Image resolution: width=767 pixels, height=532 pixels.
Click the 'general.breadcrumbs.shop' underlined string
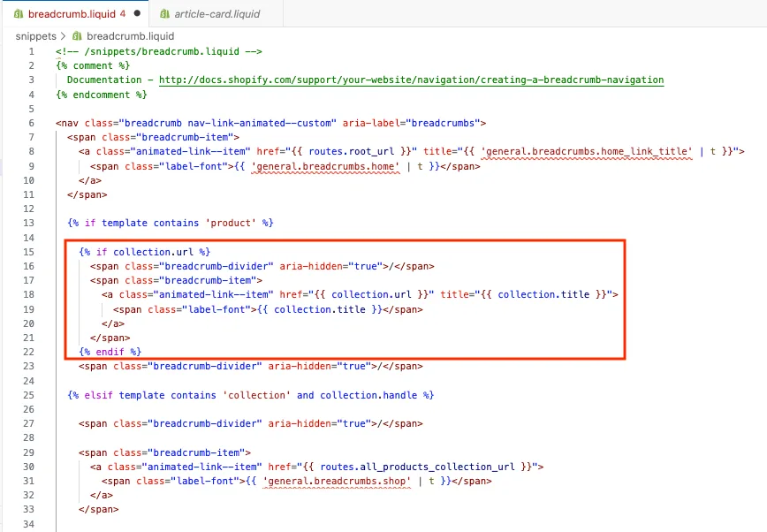(337, 481)
